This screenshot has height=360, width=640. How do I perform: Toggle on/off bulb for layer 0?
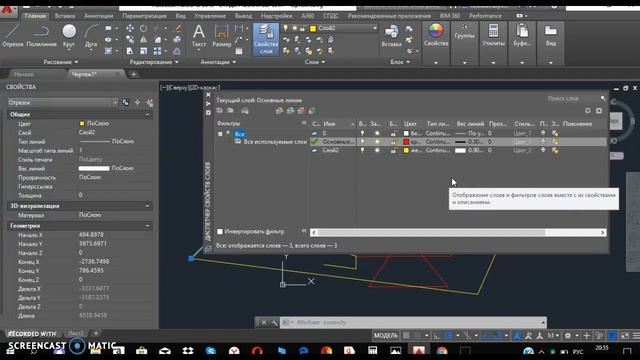coord(362,133)
